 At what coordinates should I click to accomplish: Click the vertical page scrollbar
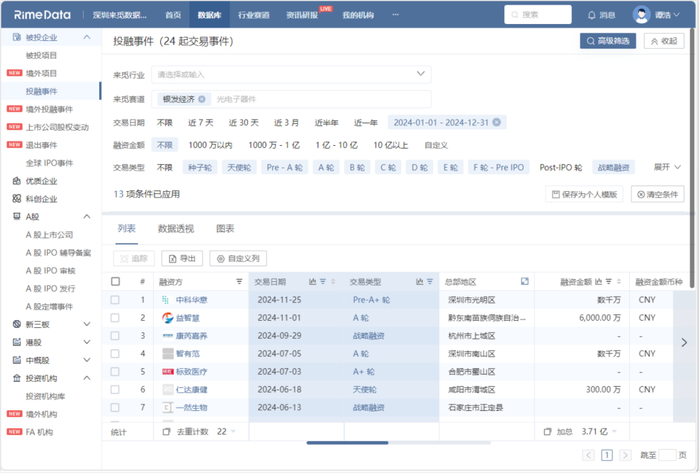[x=692, y=158]
